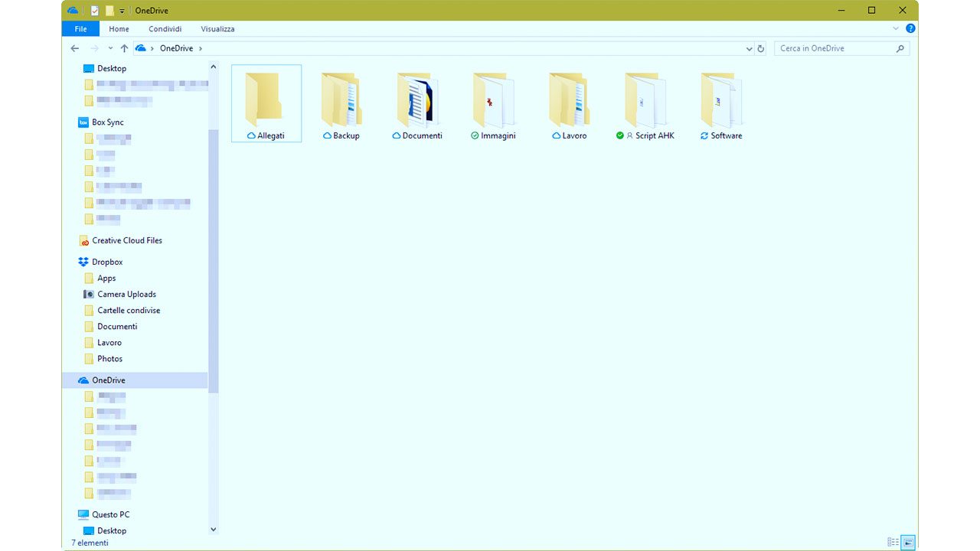Click the blue File menu button
The width and height of the screenshot is (980, 551).
[x=80, y=29]
